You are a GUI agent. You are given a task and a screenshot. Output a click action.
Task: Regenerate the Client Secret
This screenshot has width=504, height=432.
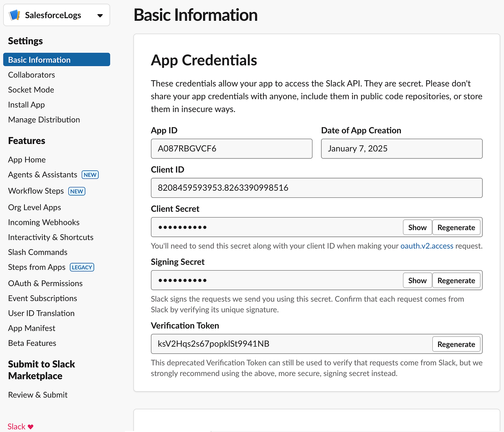456,227
